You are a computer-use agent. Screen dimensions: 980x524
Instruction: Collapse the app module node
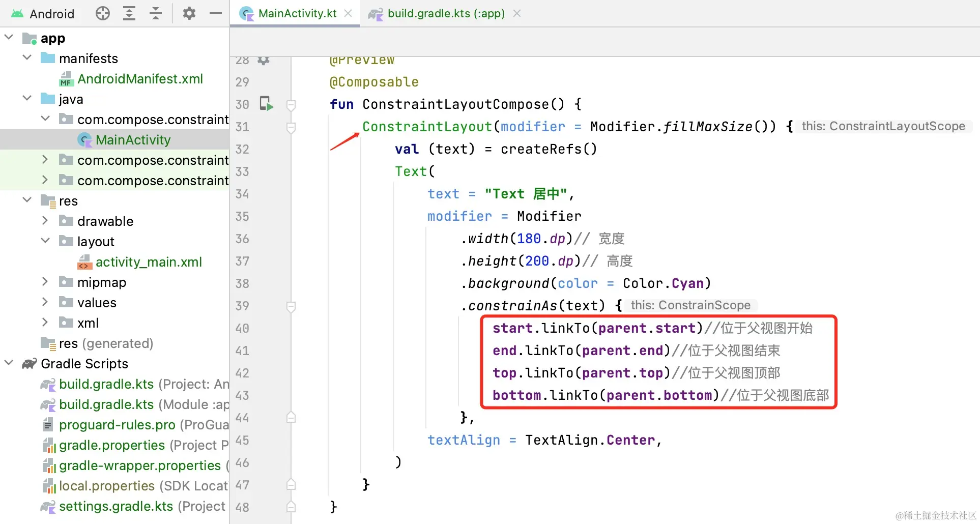pos(9,37)
